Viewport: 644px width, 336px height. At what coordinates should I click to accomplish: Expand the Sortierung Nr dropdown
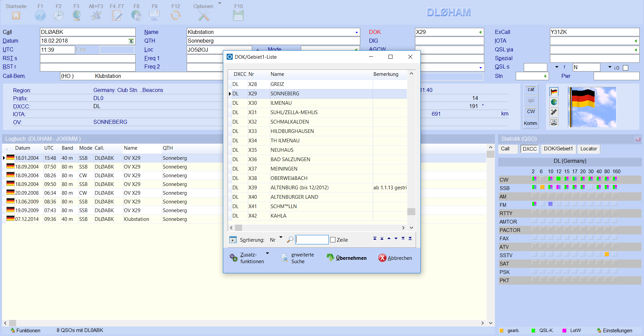pyautogui.click(x=281, y=237)
